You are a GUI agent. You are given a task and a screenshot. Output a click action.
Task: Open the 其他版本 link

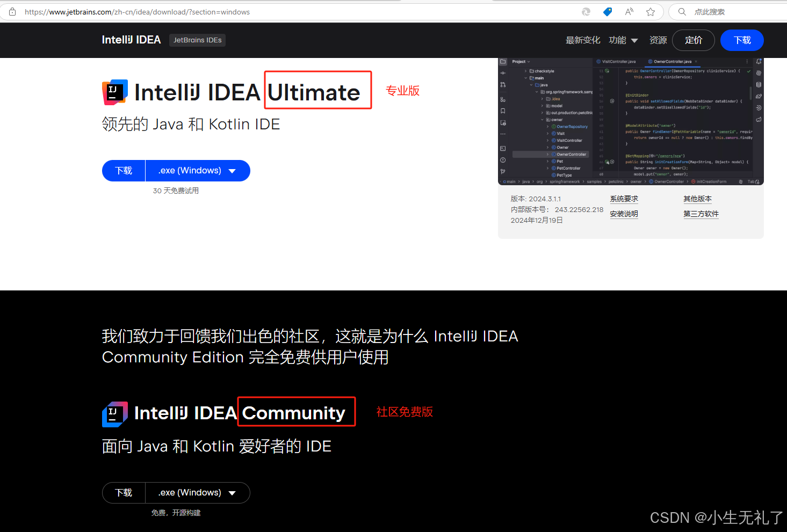[697, 199]
